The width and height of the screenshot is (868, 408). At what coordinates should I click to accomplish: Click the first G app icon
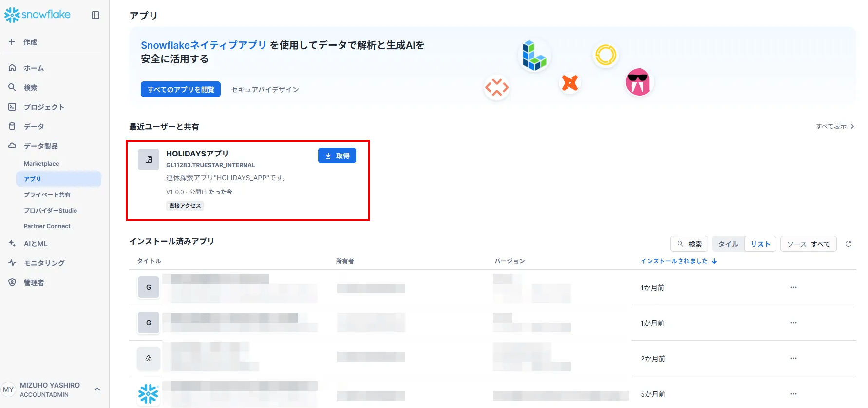tap(149, 287)
